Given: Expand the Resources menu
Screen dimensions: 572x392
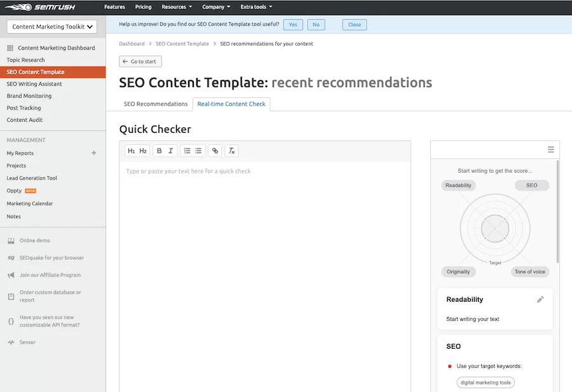Looking at the screenshot, I should tap(174, 7).
